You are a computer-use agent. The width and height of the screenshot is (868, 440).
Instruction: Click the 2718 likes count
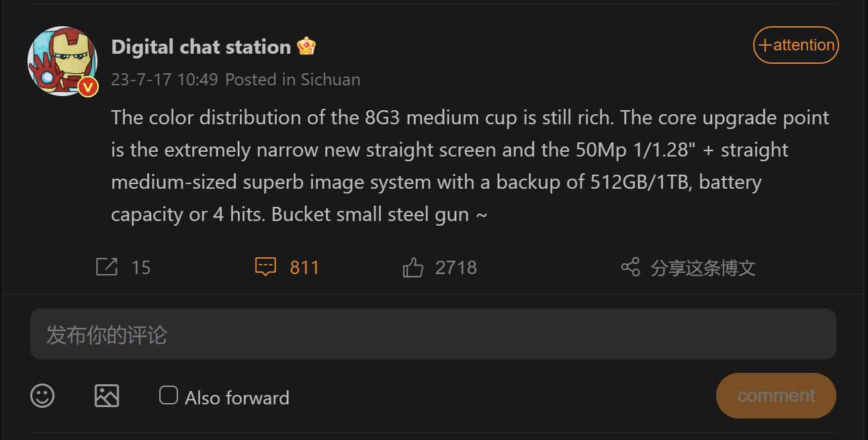coord(455,268)
